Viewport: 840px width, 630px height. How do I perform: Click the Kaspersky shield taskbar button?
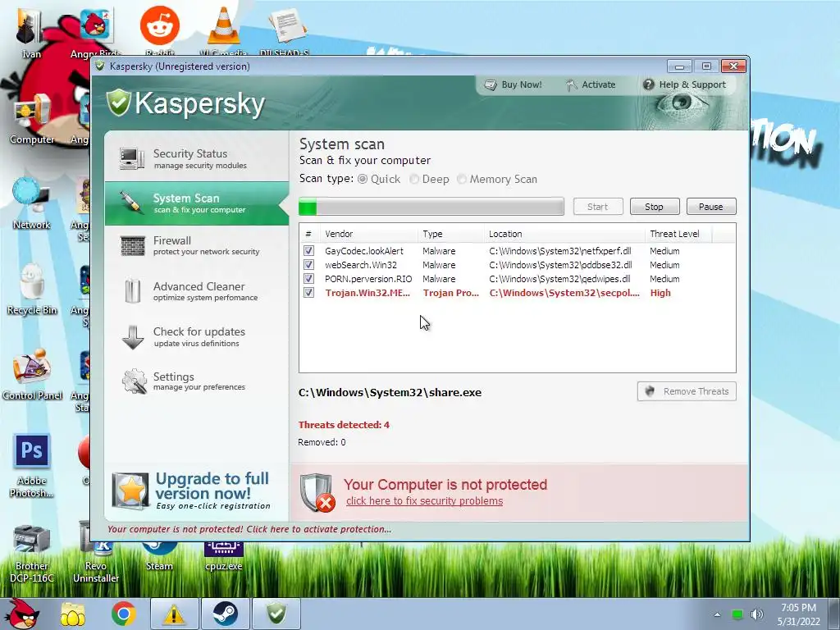tap(276, 614)
